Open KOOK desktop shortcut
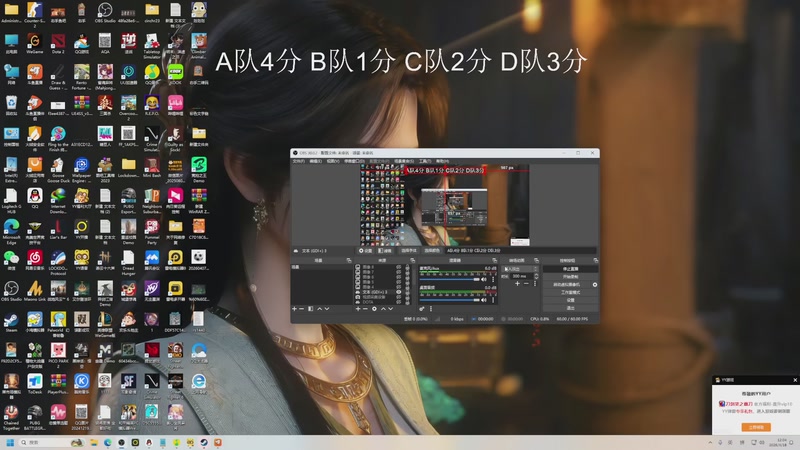The width and height of the screenshot is (800, 450). pyautogui.click(x=176, y=74)
